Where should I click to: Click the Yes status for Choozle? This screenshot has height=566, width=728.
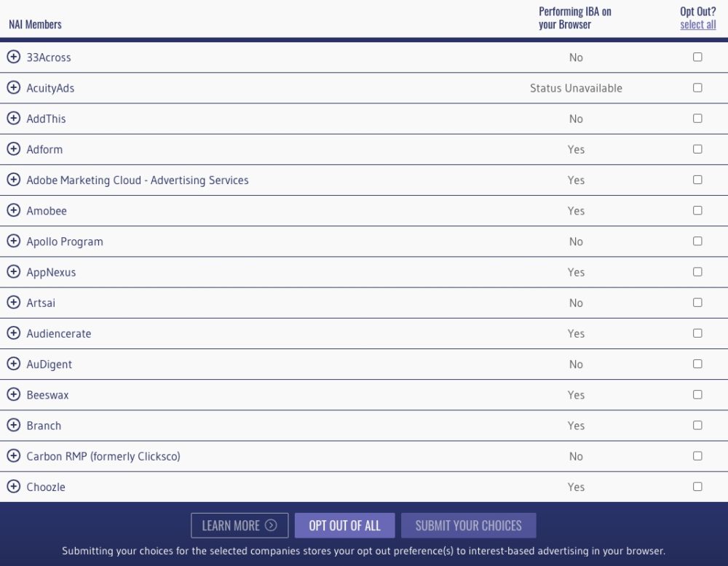pyautogui.click(x=576, y=487)
